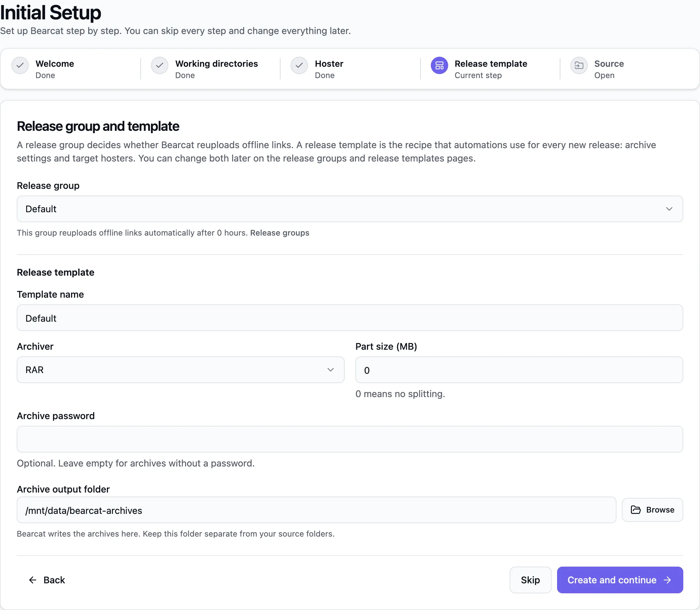The image size is (700, 610).
Task: Open the Archiver RAR dropdown
Action: (181, 370)
